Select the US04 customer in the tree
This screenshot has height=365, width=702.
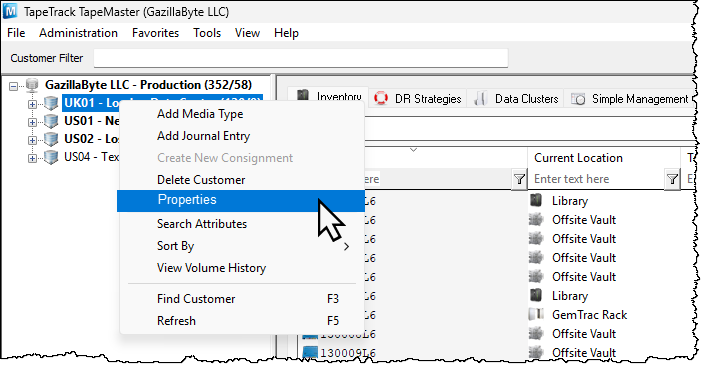click(x=91, y=157)
